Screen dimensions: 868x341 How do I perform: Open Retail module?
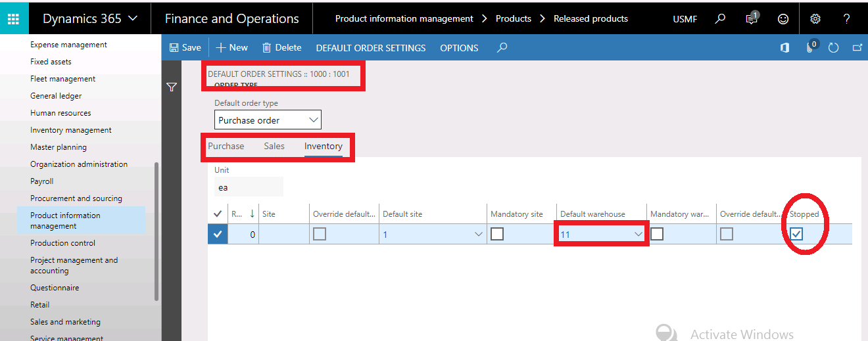tap(39, 305)
